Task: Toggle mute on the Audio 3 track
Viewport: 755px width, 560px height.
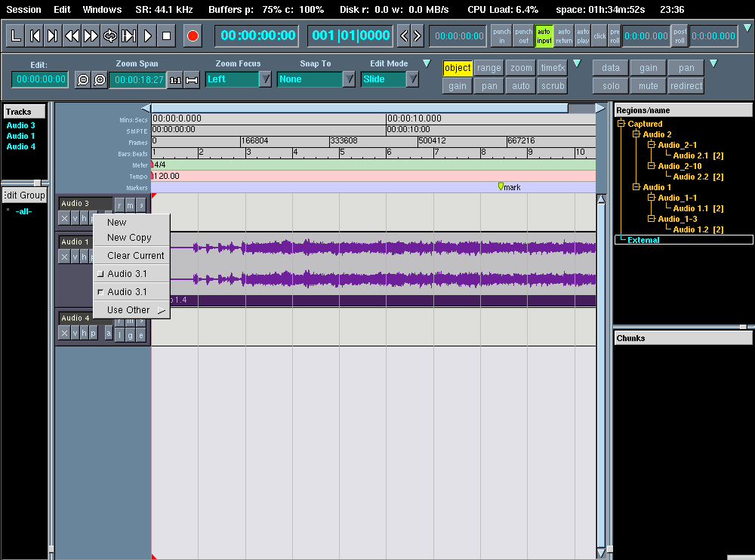Action: coord(130,205)
